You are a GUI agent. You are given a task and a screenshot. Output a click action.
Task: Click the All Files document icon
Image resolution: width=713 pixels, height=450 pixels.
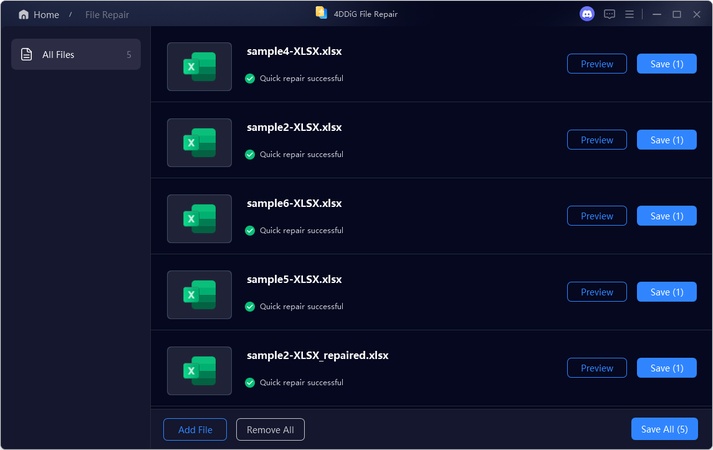[x=27, y=55]
